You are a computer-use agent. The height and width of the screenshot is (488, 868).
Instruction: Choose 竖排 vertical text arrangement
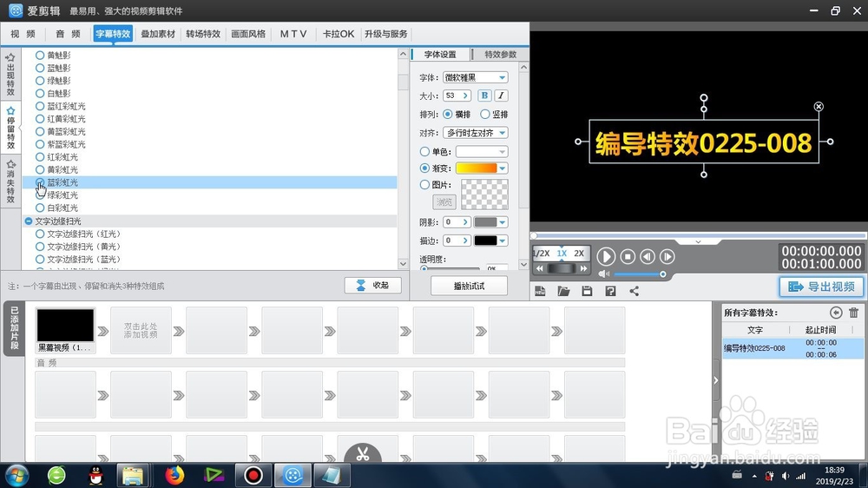tap(485, 114)
